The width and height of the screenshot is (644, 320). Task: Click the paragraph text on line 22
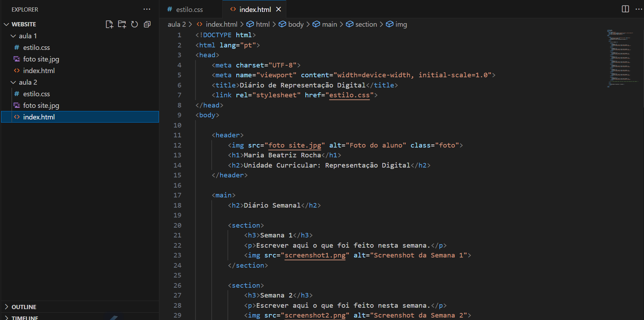click(x=343, y=246)
